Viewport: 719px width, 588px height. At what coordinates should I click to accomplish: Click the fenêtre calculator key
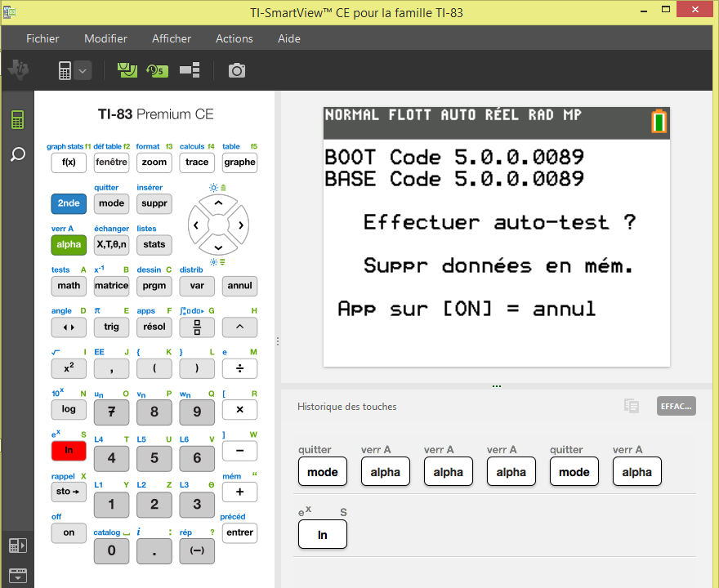pyautogui.click(x=111, y=163)
